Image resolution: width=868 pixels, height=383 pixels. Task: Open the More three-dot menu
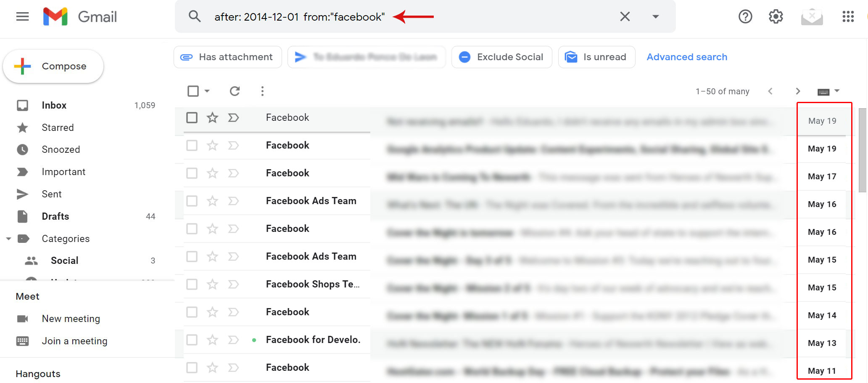(262, 91)
